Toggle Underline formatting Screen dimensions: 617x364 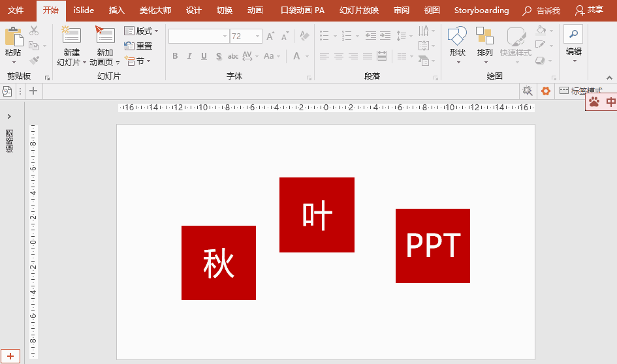(x=204, y=56)
